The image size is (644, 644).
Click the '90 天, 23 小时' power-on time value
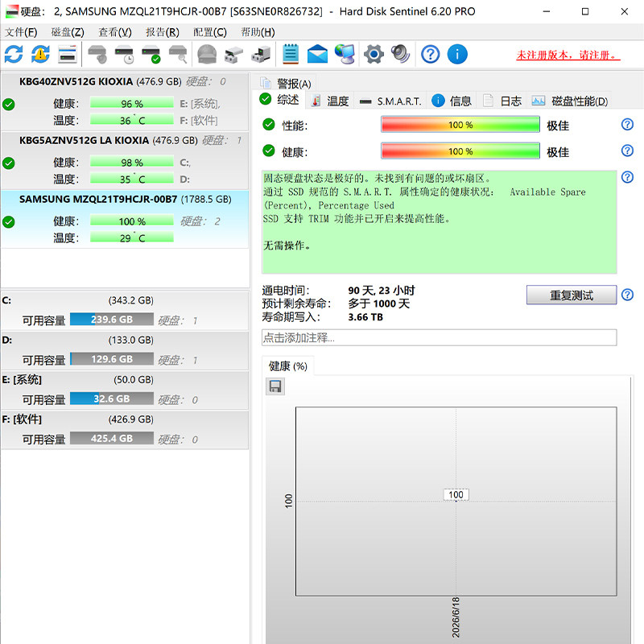pos(382,291)
